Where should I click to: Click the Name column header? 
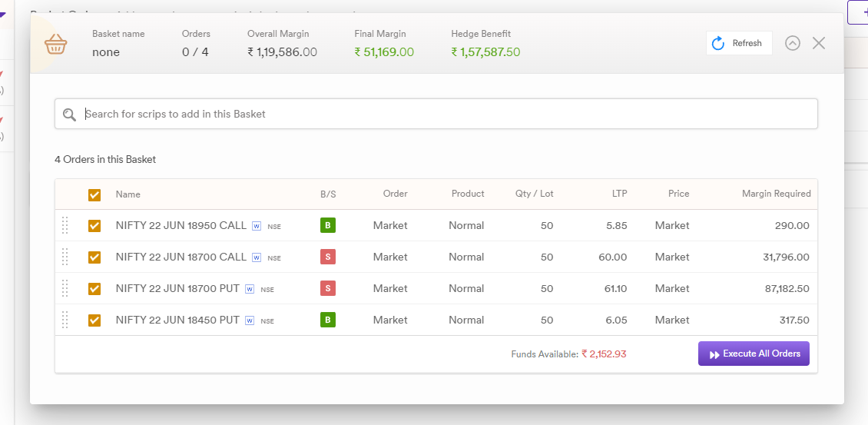pos(128,194)
